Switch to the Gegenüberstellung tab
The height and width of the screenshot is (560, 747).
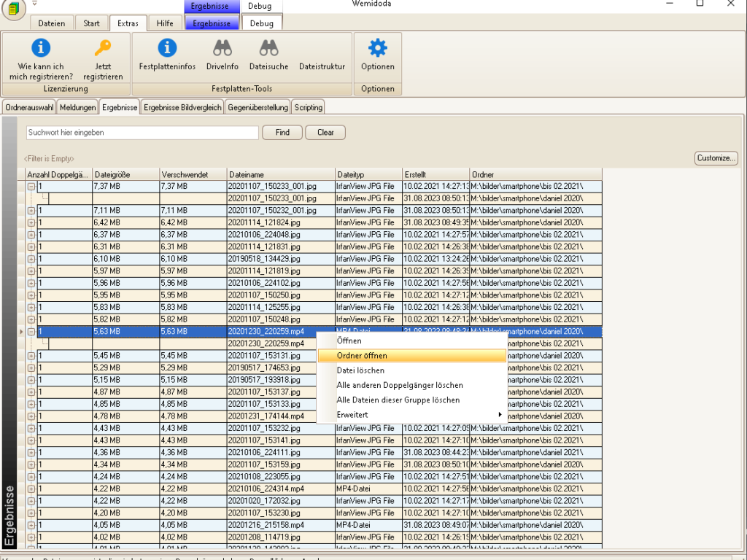[x=258, y=107]
